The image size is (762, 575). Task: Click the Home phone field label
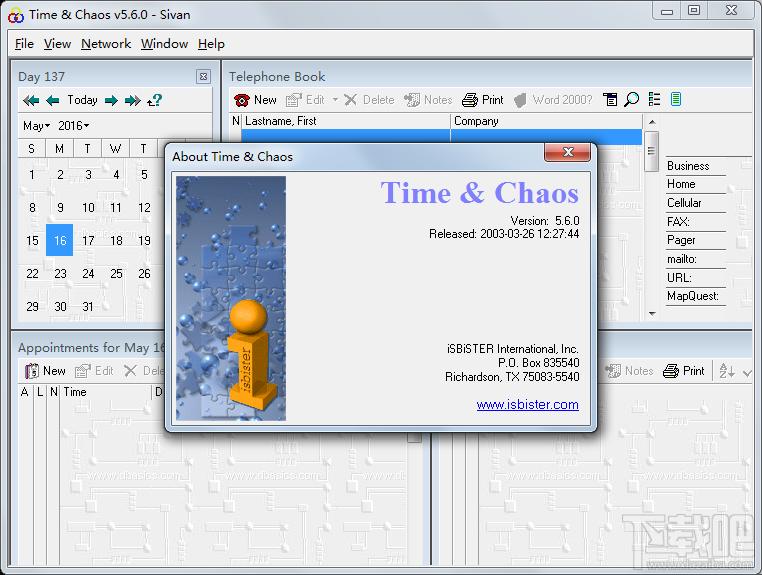point(681,184)
